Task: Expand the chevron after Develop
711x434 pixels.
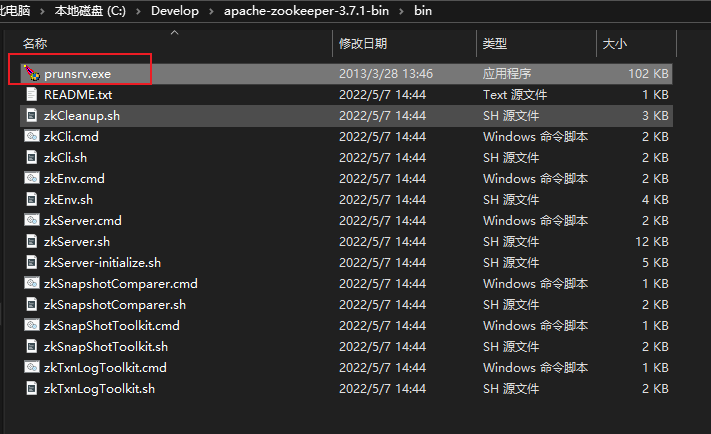Action: 211,11
